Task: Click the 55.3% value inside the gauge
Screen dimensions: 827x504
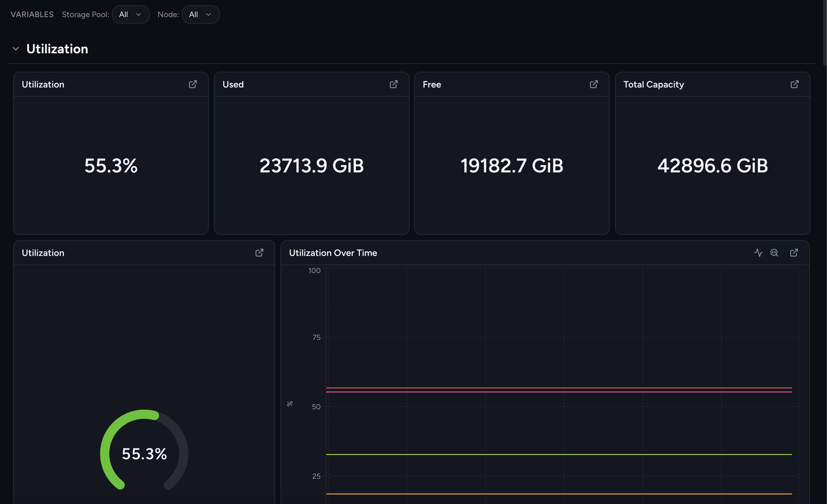Action: 144,454
